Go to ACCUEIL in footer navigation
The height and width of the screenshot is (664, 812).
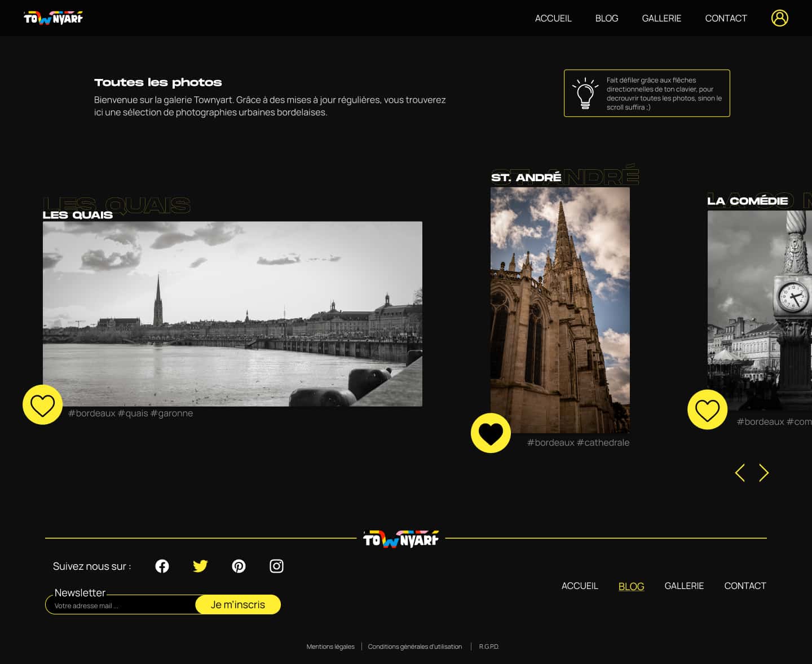(580, 586)
